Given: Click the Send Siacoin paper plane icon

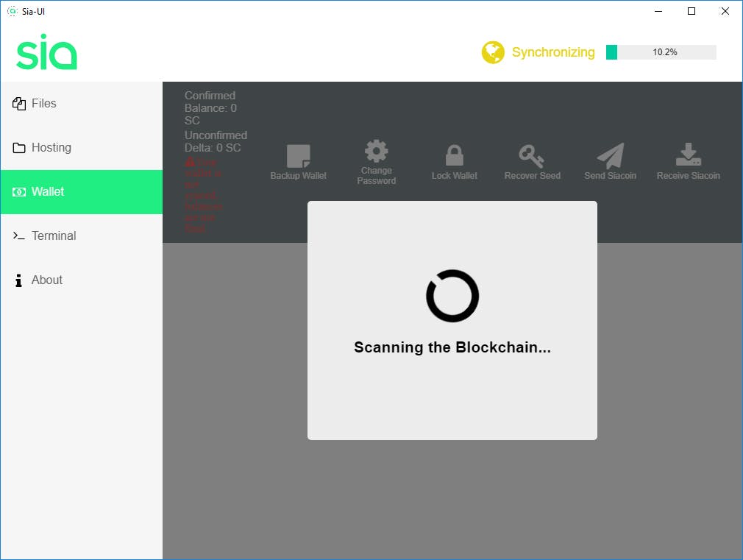Looking at the screenshot, I should (611, 155).
